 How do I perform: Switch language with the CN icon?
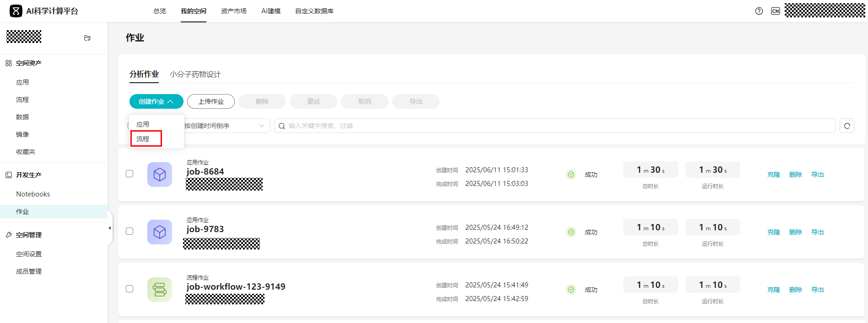click(x=776, y=11)
